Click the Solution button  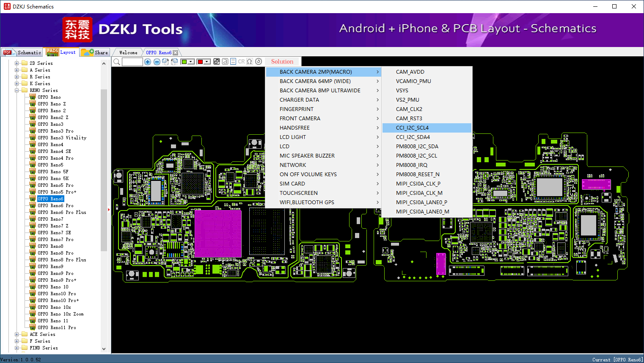tap(282, 62)
